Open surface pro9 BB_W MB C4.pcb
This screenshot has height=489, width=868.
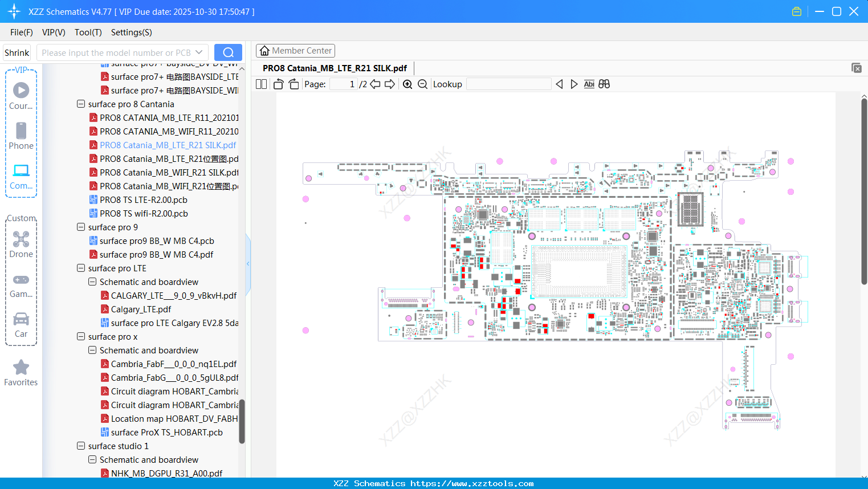pyautogui.click(x=152, y=241)
